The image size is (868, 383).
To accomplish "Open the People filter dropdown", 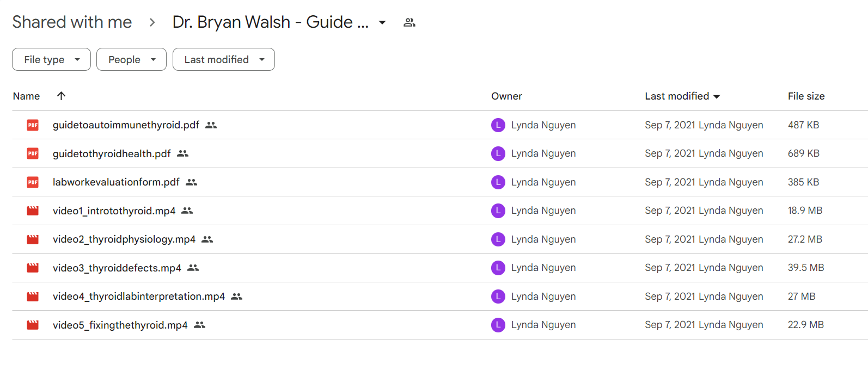I will click(x=131, y=59).
